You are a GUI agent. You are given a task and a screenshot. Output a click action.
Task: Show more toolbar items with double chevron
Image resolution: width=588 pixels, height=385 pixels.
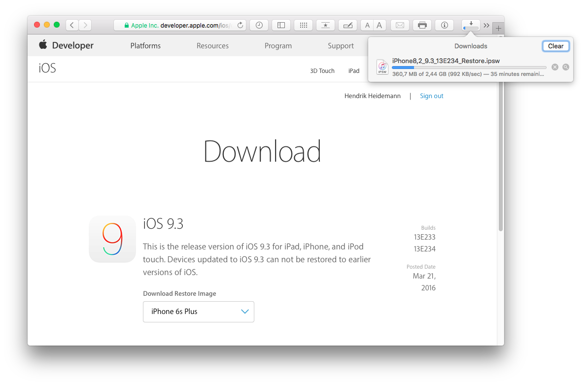point(486,25)
